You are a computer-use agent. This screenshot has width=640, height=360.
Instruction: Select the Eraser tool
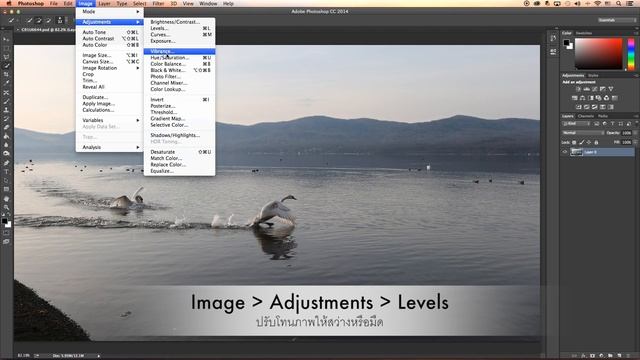(x=6, y=127)
